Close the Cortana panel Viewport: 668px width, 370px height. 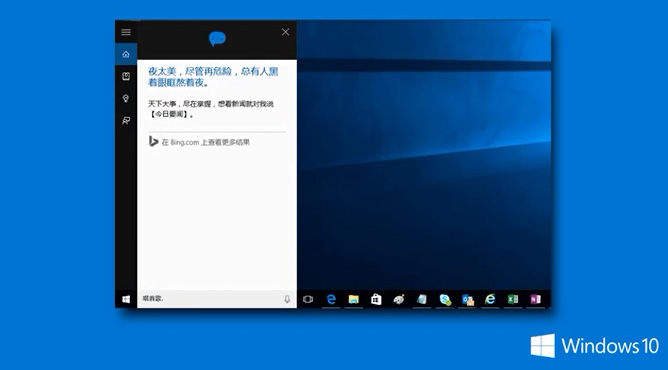[x=285, y=32]
